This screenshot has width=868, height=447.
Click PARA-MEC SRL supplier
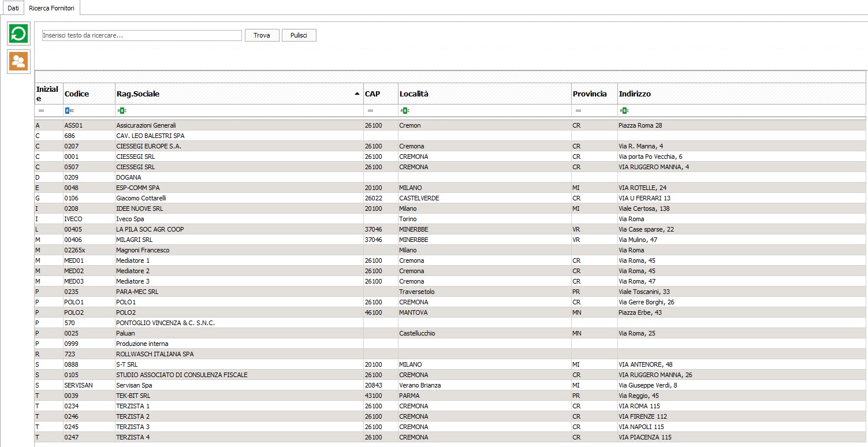click(450, 292)
